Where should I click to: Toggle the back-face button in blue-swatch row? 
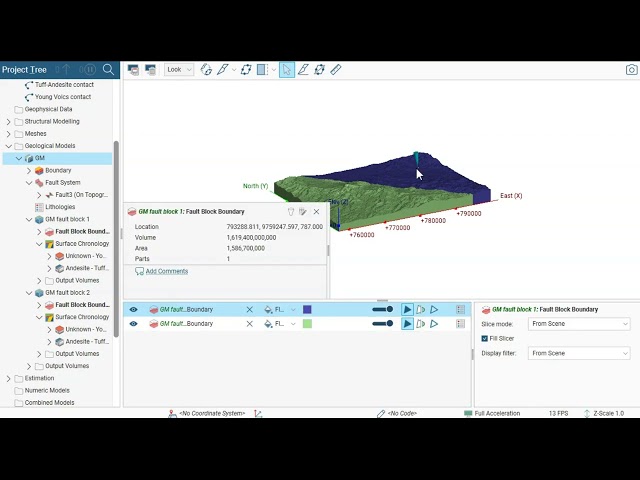point(420,310)
